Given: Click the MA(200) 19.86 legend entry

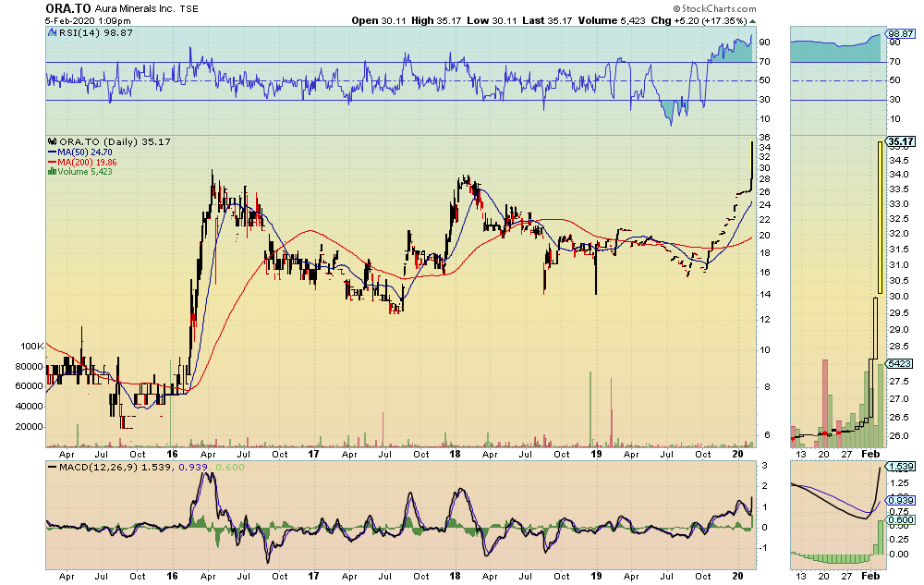Looking at the screenshot, I should coord(87,163).
